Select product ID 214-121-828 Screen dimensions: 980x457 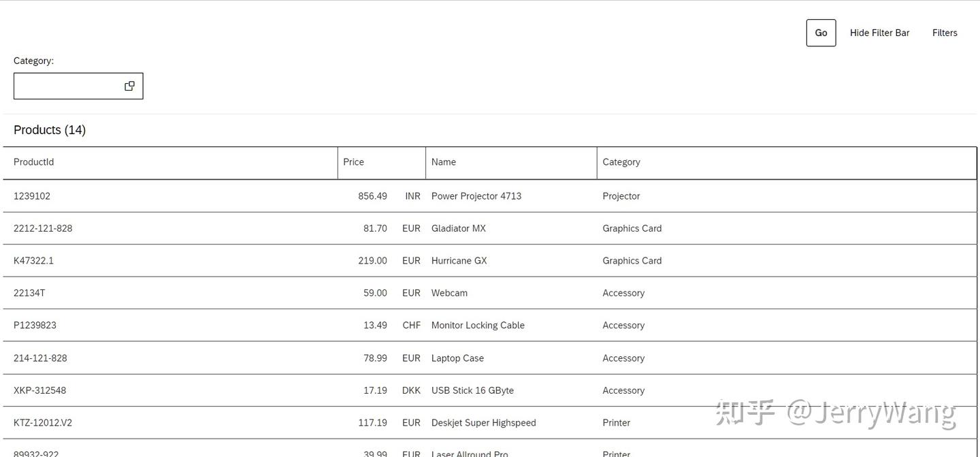point(40,358)
